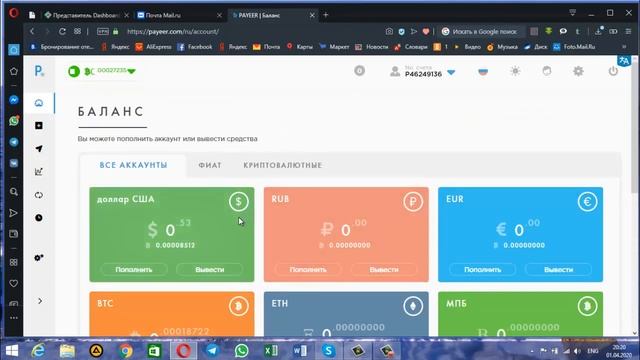
Task: Switch the ENG input language in tray
Action: tap(593, 351)
